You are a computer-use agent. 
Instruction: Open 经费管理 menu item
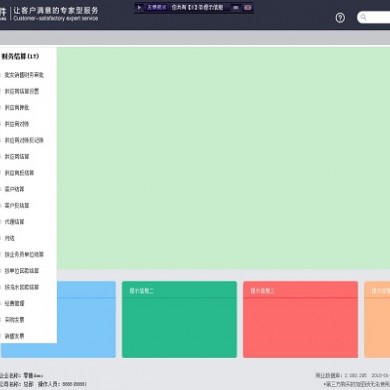14,304
